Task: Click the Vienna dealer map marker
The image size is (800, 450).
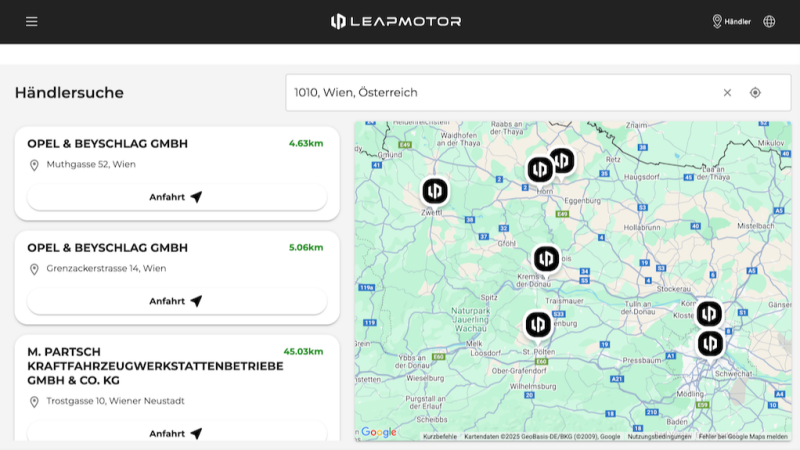Action: pyautogui.click(x=710, y=345)
